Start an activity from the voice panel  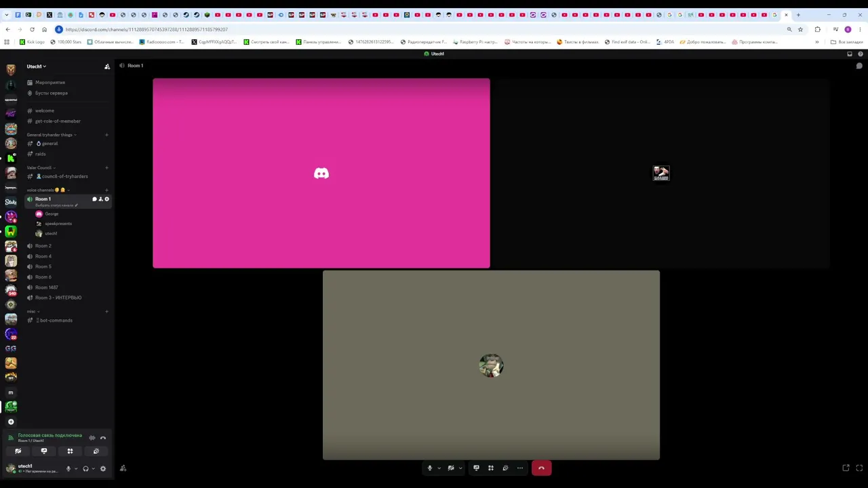point(70,451)
